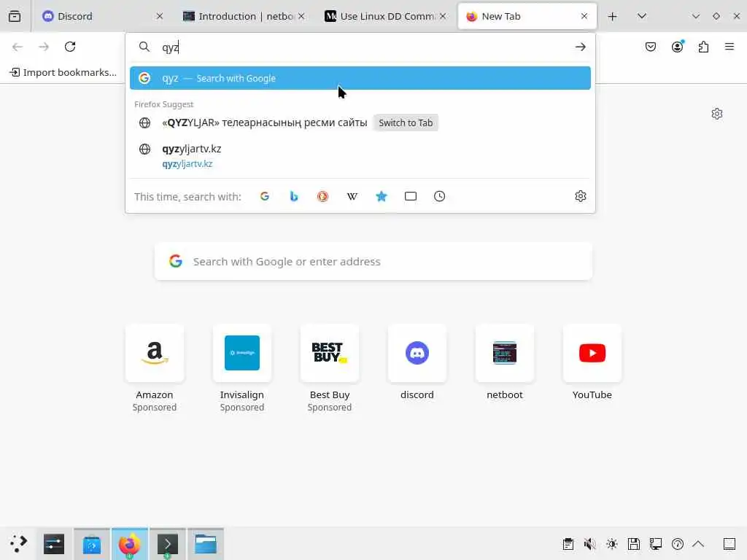Click Import bookmarks in bookmarks toolbar
This screenshot has height=560, width=747.
coord(63,72)
